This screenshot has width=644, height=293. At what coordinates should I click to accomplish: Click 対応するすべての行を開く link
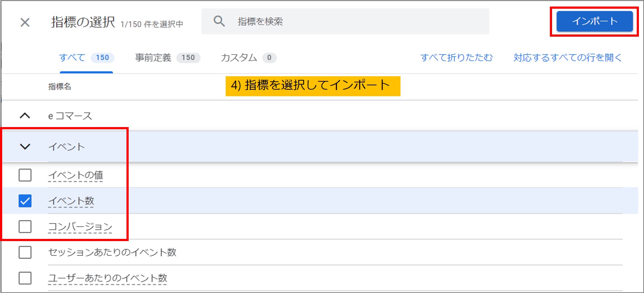pyautogui.click(x=568, y=57)
